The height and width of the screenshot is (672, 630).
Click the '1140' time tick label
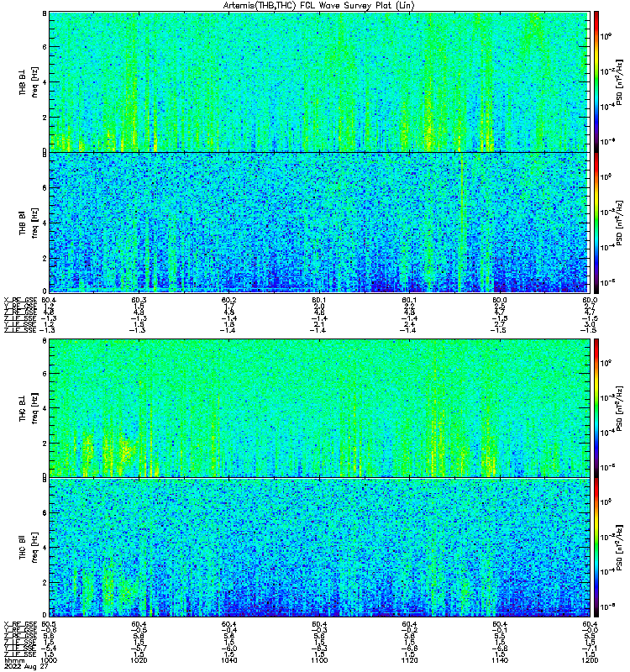pyautogui.click(x=500, y=660)
